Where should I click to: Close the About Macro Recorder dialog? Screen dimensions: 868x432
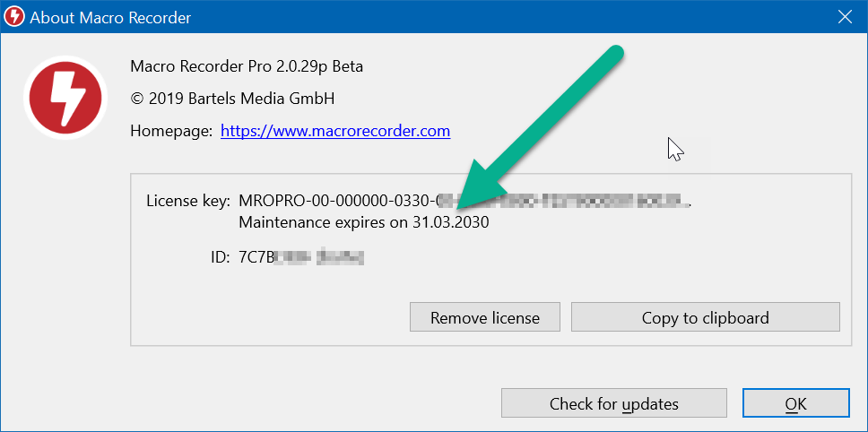tap(843, 17)
